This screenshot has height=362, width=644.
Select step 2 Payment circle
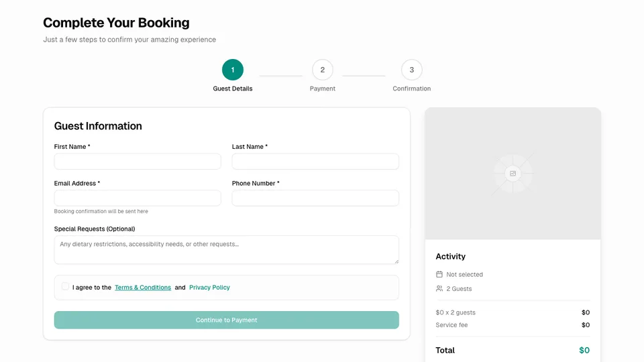point(323,70)
